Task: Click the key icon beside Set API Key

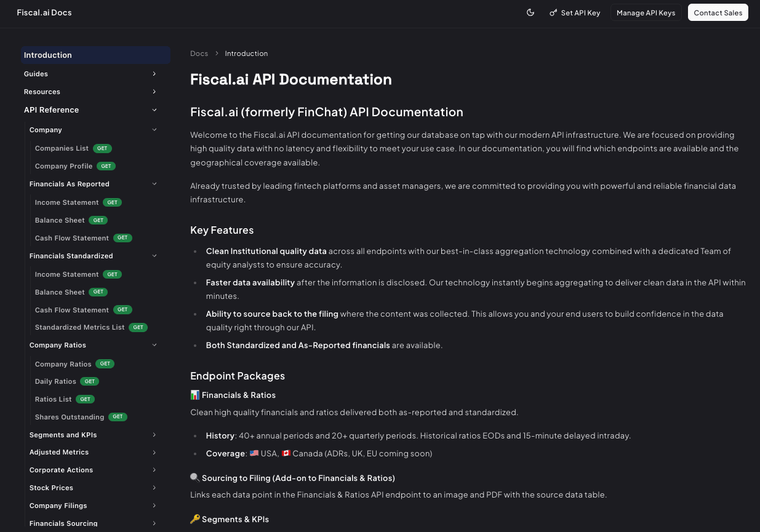Action: tap(553, 12)
